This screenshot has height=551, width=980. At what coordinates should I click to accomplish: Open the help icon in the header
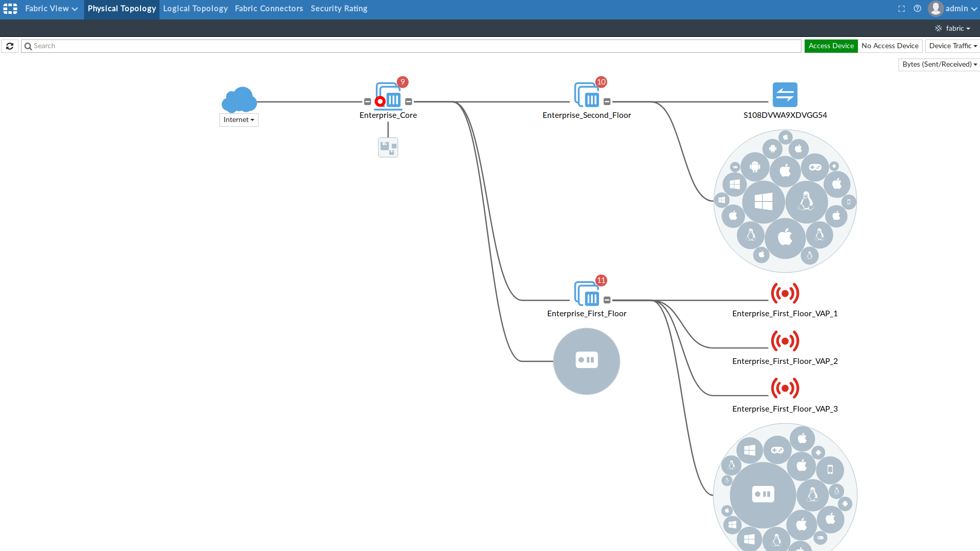click(x=917, y=9)
